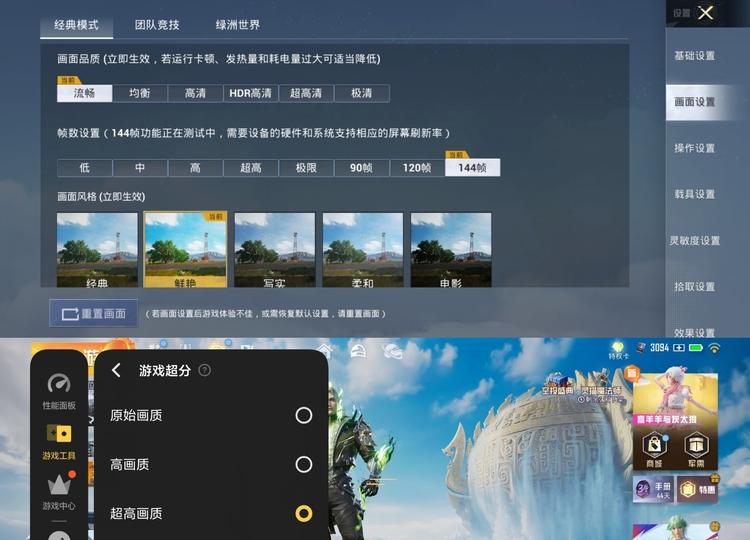Image resolution: width=750 pixels, height=540 pixels.
Task: Set frame rate to 144帧
Action: pos(473,168)
